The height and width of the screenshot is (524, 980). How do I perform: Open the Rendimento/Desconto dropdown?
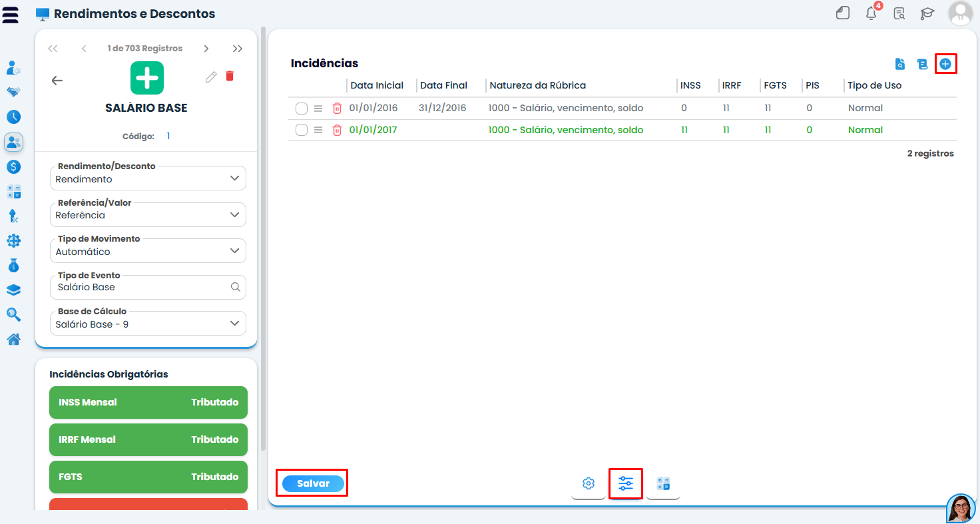click(x=148, y=178)
